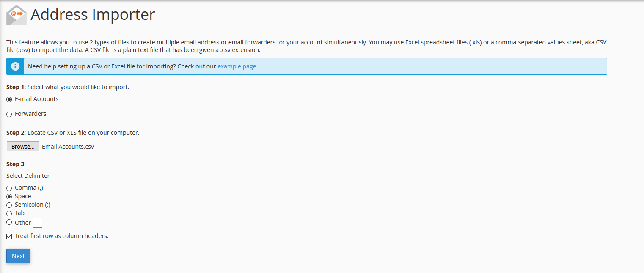644x273 pixels.
Task: Click the Step 1 instruction label
Action: point(68,87)
